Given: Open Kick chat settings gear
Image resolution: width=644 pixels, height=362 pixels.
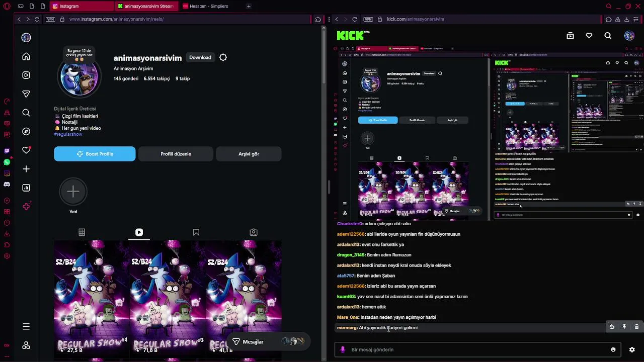Looking at the screenshot, I should (x=632, y=349).
